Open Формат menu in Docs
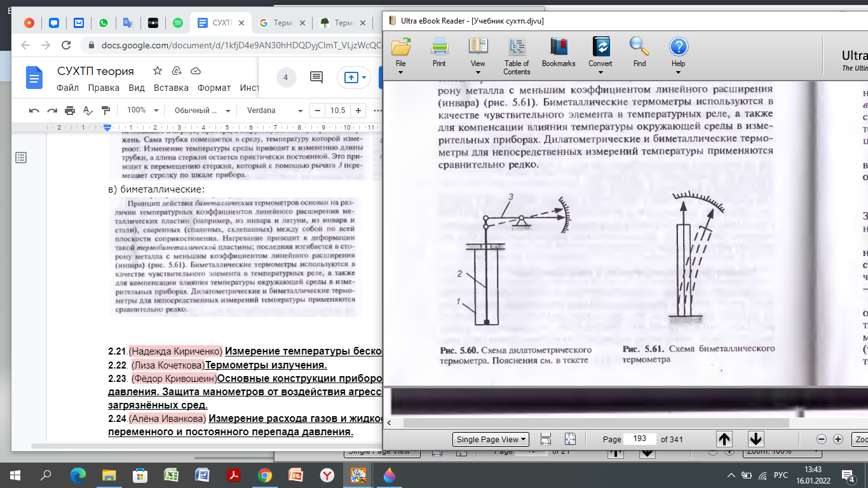Screen dimensions: 868x488 coord(214,88)
